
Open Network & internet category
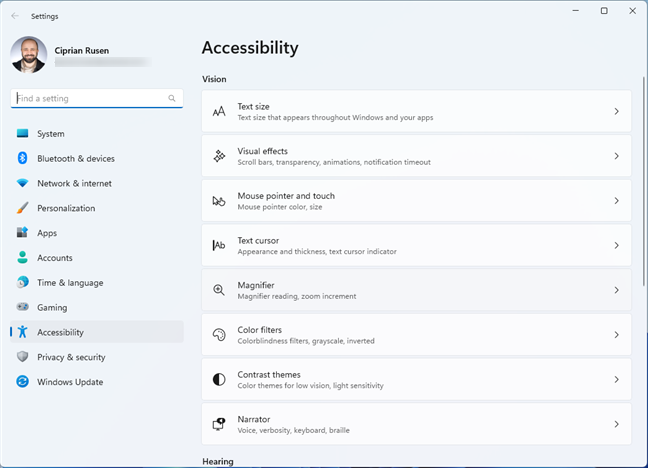[97, 183]
